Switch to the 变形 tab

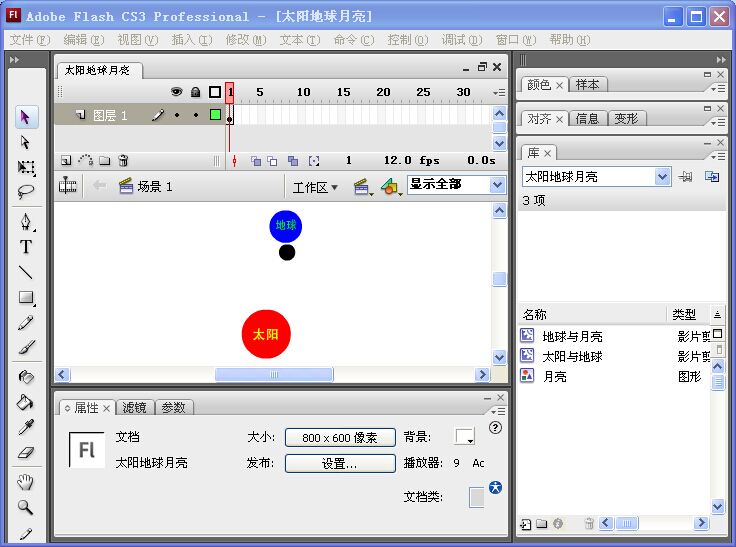pos(627,119)
